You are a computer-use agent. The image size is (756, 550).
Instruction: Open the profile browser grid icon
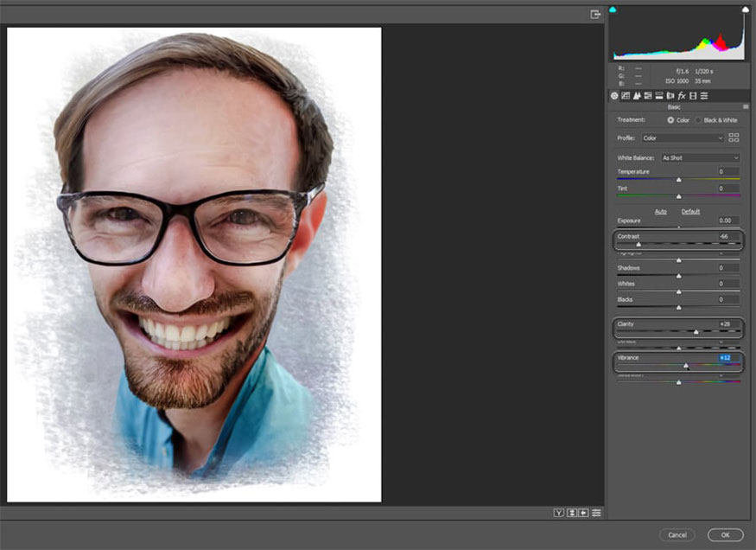[x=734, y=137]
